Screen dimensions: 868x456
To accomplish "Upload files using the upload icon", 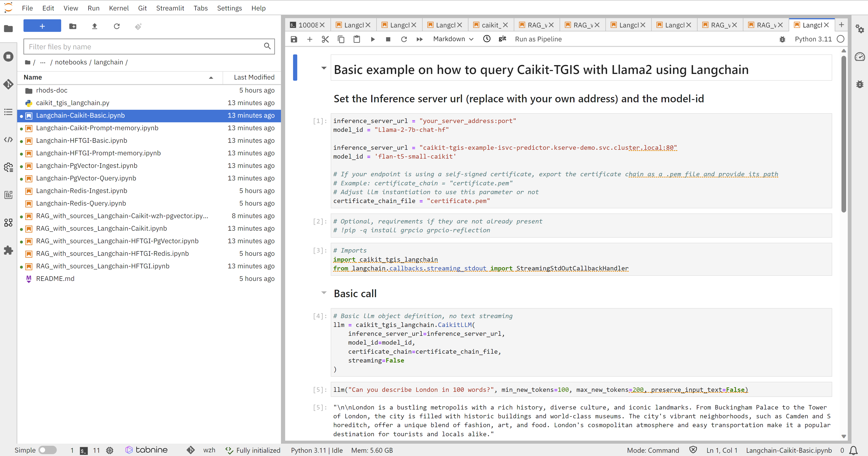I will [94, 26].
